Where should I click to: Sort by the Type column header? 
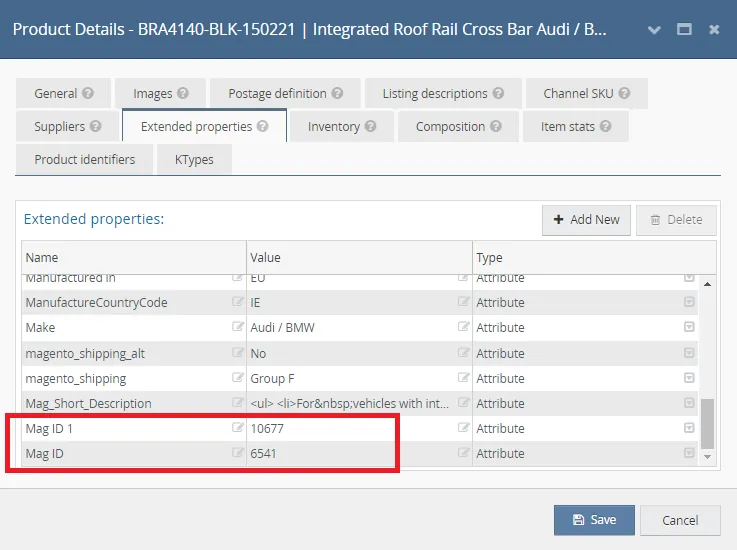click(594, 258)
